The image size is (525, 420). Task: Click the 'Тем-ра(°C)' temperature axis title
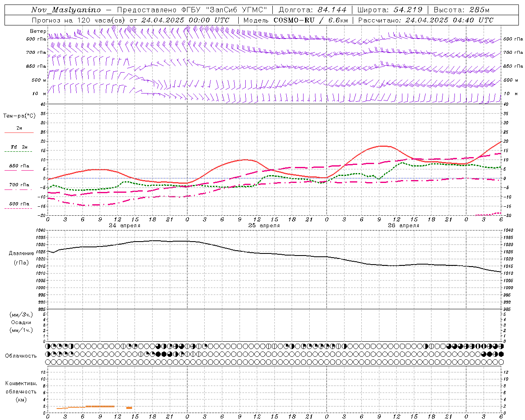[19, 116]
